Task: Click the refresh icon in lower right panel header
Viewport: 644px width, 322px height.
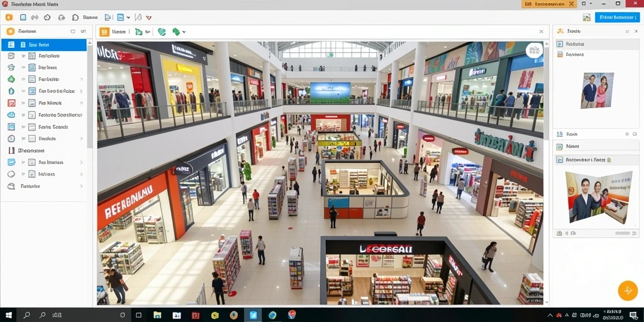Action: (635, 134)
